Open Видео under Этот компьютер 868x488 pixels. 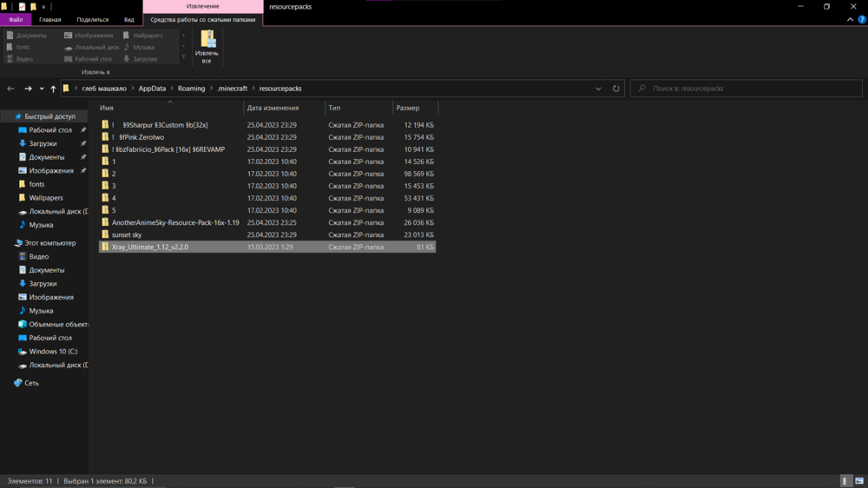coord(39,256)
